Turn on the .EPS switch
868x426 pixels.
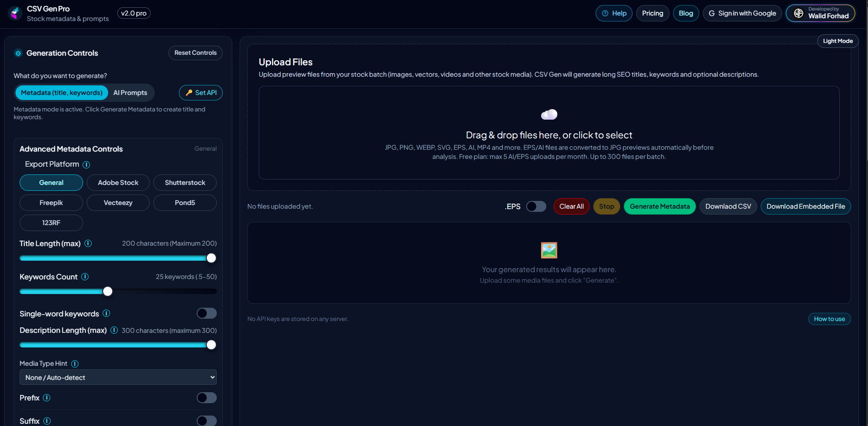pyautogui.click(x=536, y=206)
